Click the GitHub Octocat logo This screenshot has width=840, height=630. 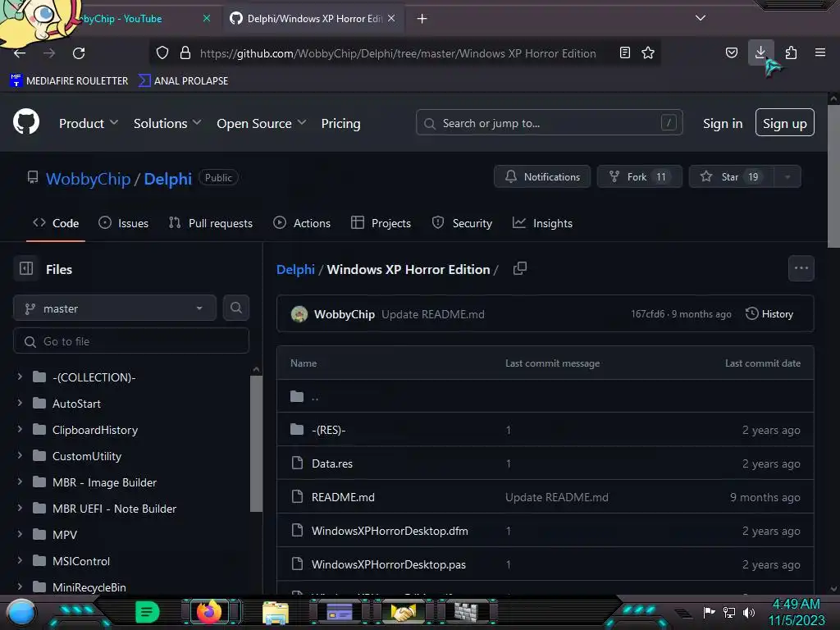pyautogui.click(x=26, y=122)
